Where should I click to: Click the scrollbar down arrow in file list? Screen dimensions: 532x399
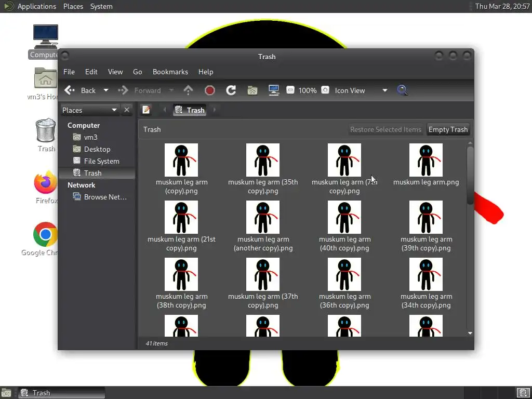(x=470, y=333)
